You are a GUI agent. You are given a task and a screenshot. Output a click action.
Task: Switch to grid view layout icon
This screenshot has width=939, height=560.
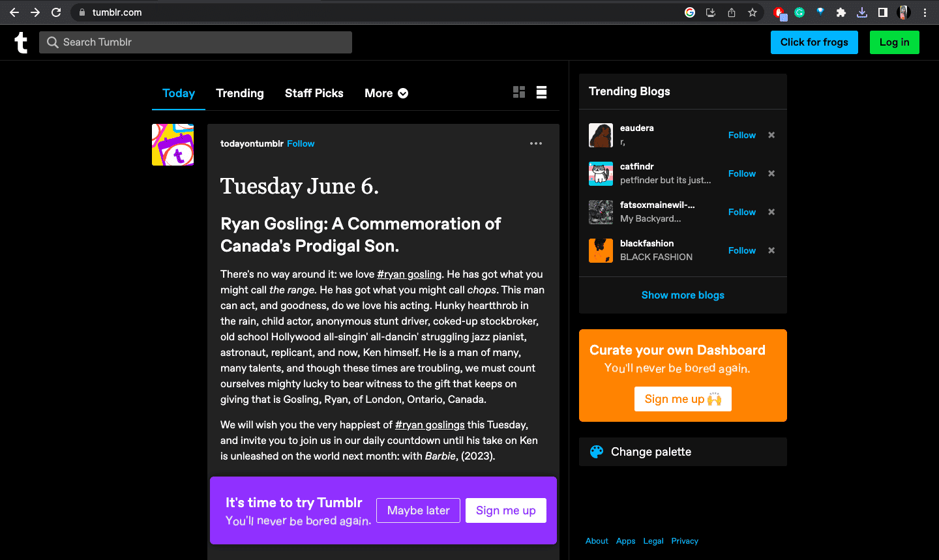click(x=519, y=93)
